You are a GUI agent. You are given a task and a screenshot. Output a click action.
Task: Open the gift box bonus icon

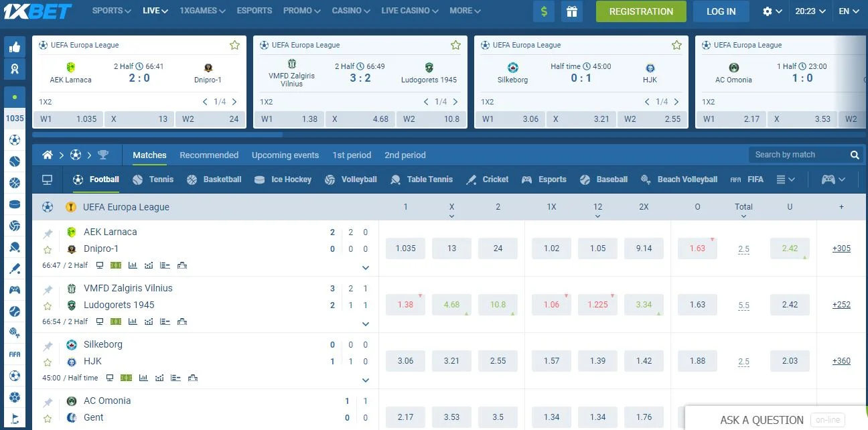tap(571, 11)
